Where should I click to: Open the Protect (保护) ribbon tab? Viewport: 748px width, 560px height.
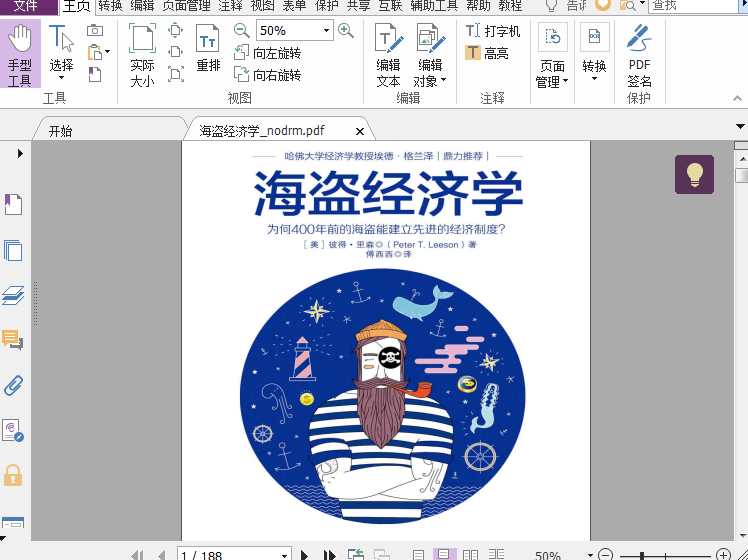click(x=327, y=6)
